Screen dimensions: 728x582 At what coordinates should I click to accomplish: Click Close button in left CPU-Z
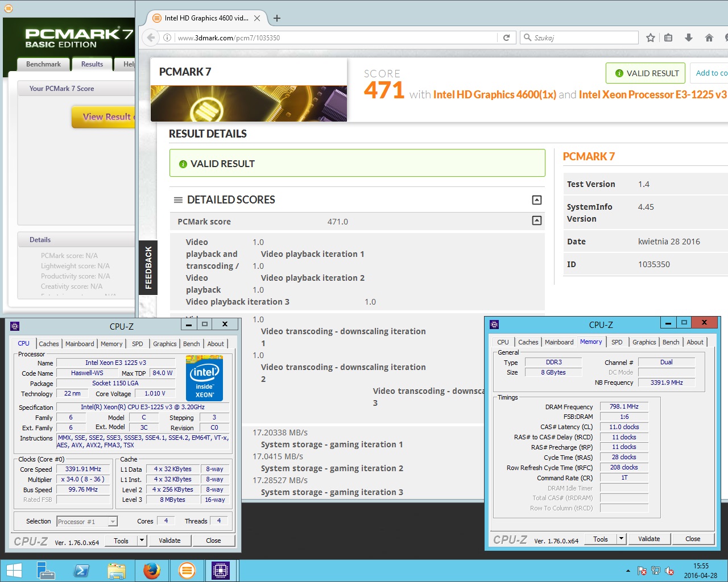(213, 541)
